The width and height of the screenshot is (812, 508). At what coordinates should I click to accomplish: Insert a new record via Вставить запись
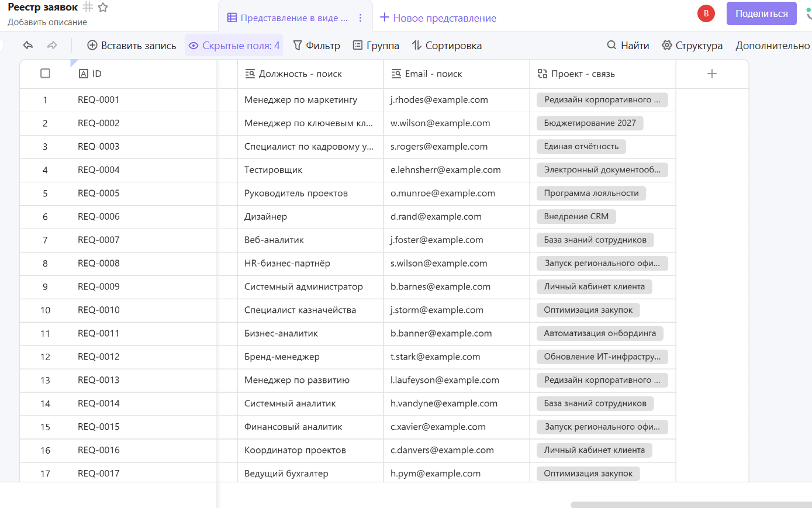132,46
